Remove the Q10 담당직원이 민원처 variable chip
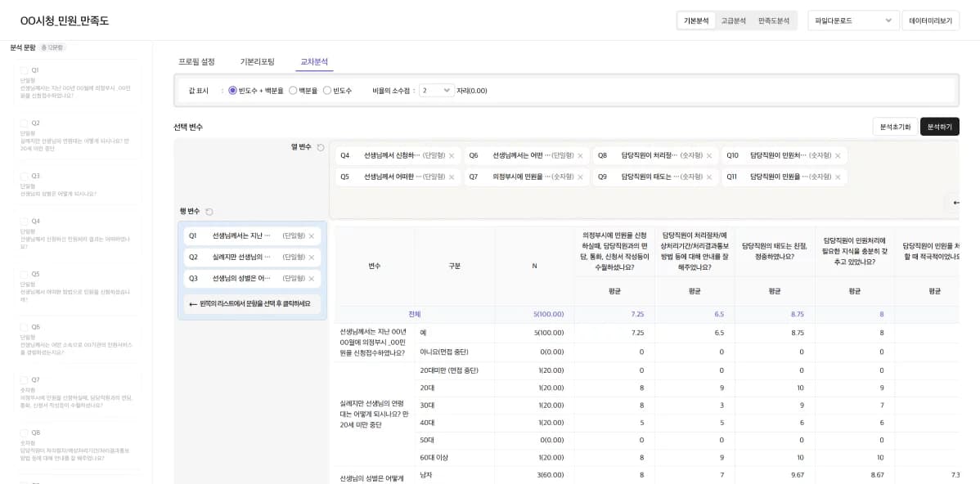Viewport: 980px width, 484px height. pyautogui.click(x=839, y=155)
